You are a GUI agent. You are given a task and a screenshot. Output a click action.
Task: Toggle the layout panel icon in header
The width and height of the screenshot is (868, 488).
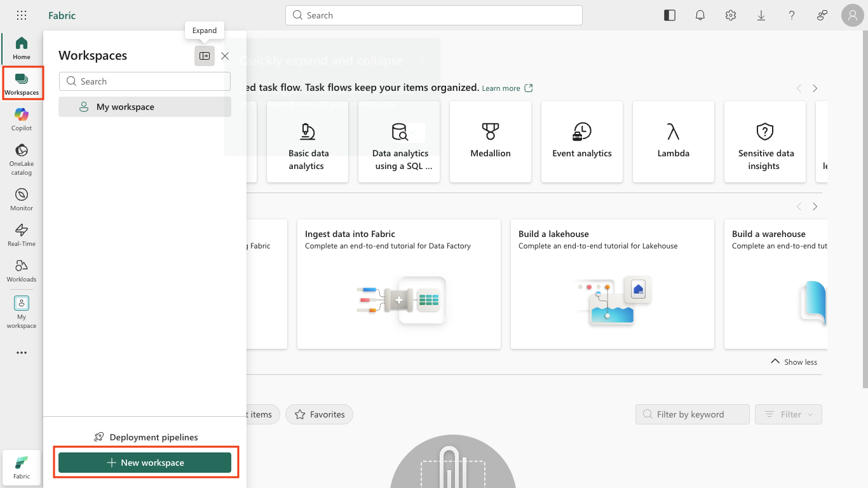(x=670, y=15)
